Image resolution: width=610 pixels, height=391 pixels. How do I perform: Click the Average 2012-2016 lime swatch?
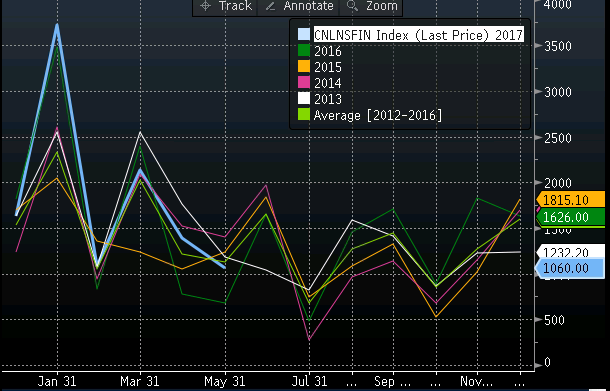pyautogui.click(x=304, y=114)
